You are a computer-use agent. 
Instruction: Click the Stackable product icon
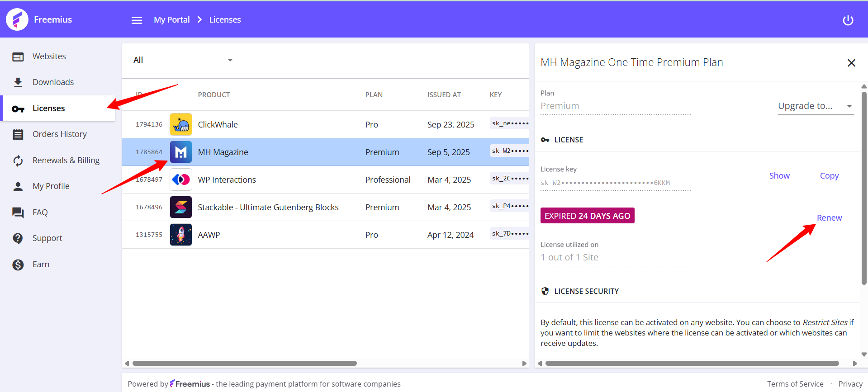tap(181, 207)
